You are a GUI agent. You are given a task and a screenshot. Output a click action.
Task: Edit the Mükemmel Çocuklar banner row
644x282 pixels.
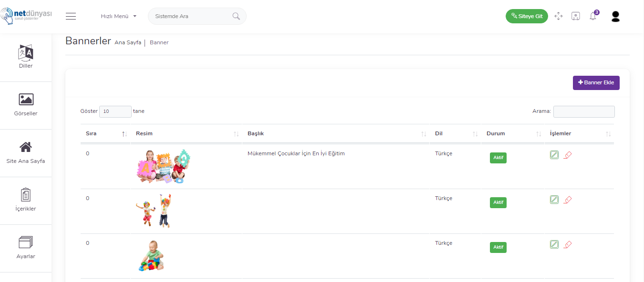pos(554,155)
